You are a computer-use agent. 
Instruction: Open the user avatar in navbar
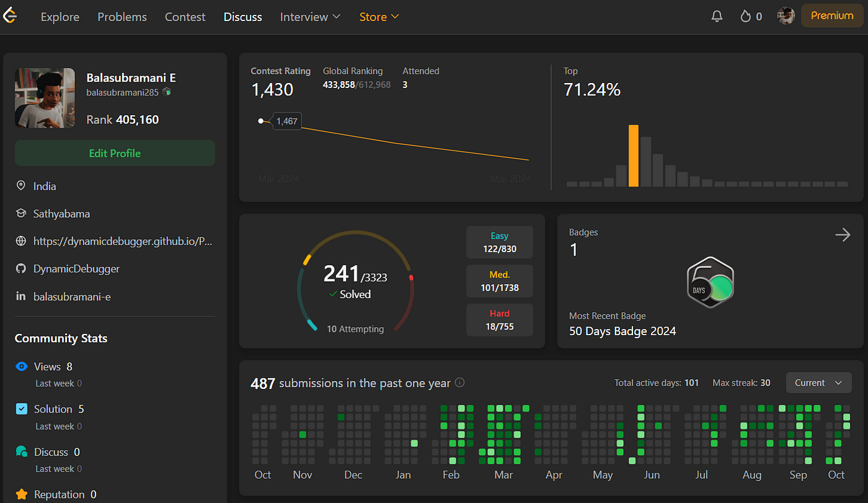[786, 16]
